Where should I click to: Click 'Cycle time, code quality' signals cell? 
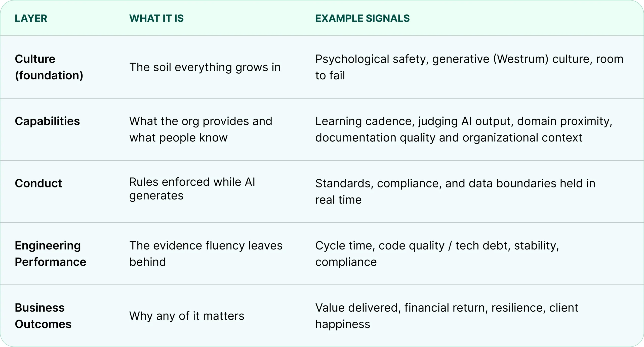(437, 254)
